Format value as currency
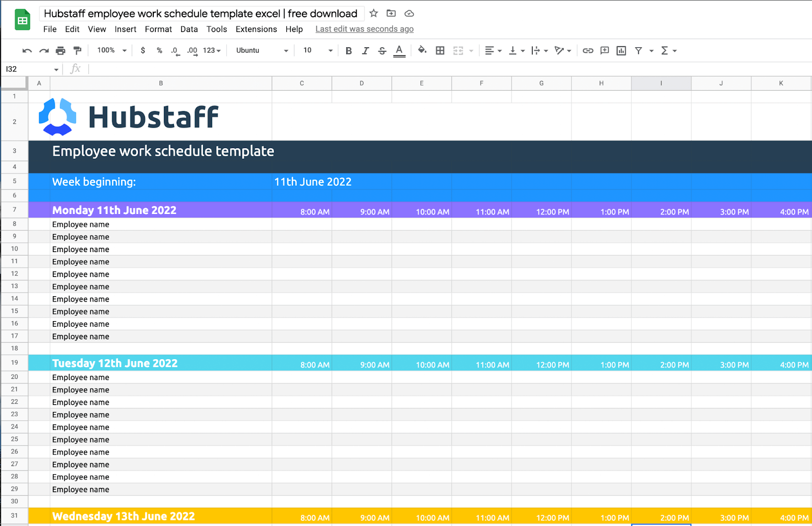The width and height of the screenshot is (812, 526). click(x=143, y=50)
